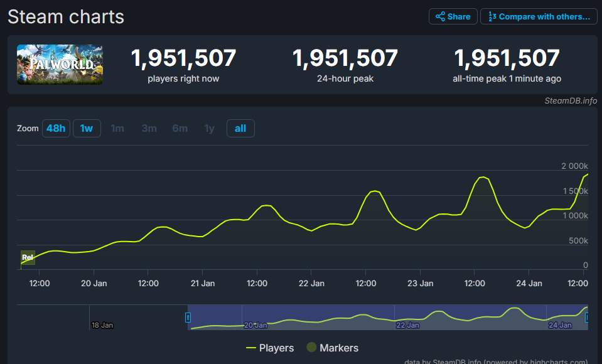Viewport: 602px width, 364px height.
Task: Click the Zoom label
Action: coord(28,128)
